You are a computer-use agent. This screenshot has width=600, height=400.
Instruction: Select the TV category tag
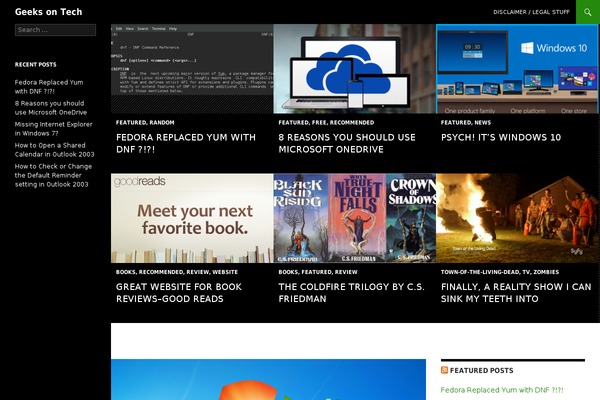(x=526, y=272)
